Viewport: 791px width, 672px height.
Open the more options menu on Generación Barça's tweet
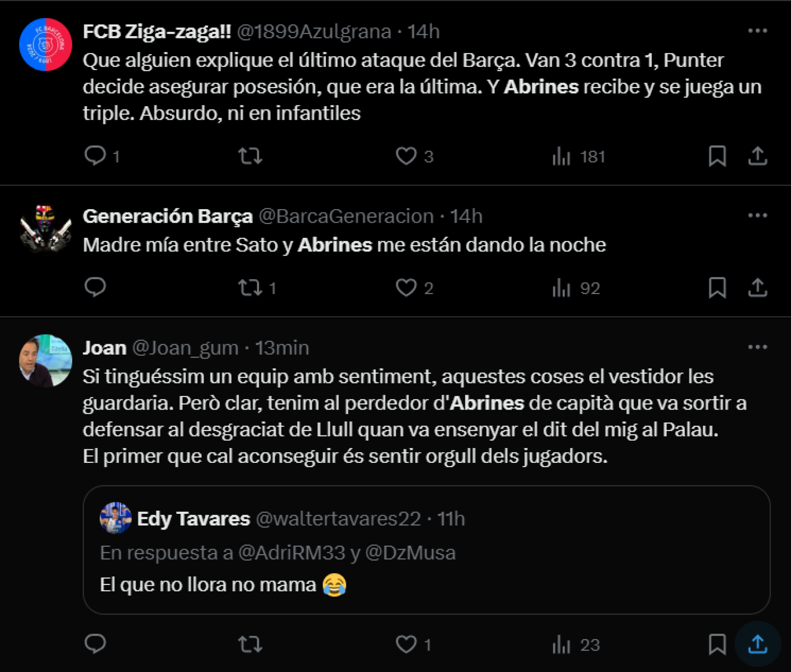pos(758,214)
